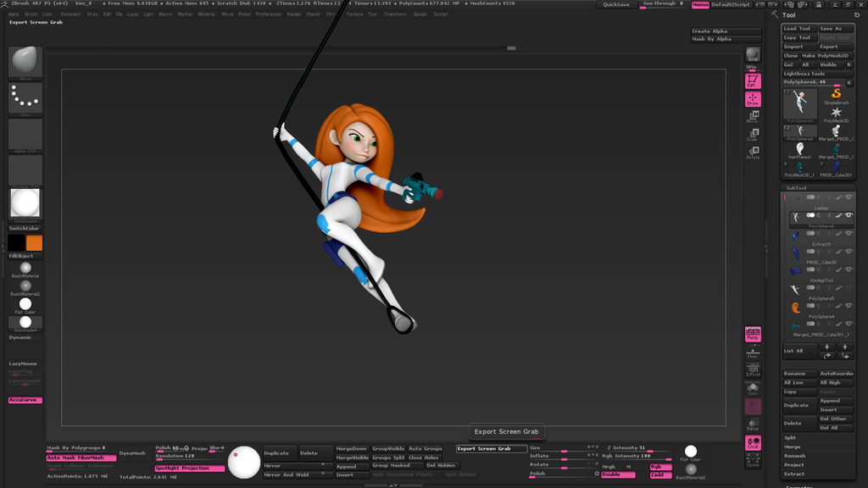This screenshot has height=488, width=868.
Task: Collapse the SubTool panel header
Action: 796,188
